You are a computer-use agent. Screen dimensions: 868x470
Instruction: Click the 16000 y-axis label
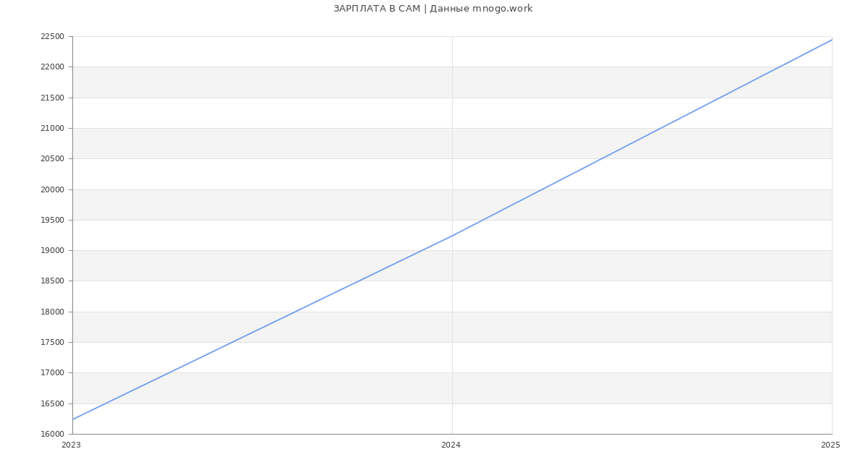[x=52, y=435]
